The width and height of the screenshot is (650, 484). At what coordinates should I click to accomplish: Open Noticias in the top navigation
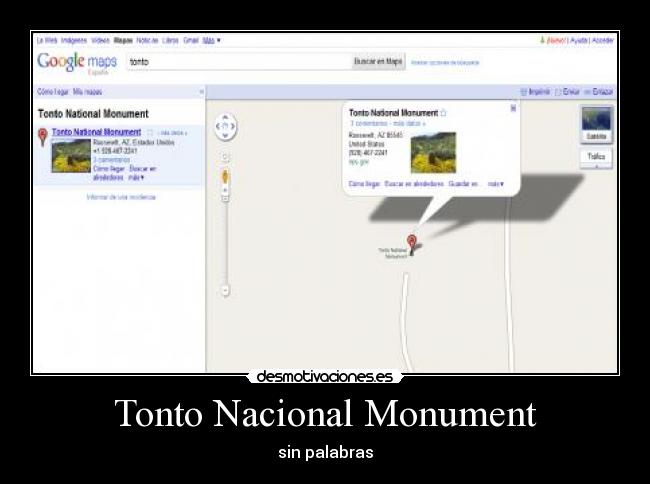click(x=147, y=40)
